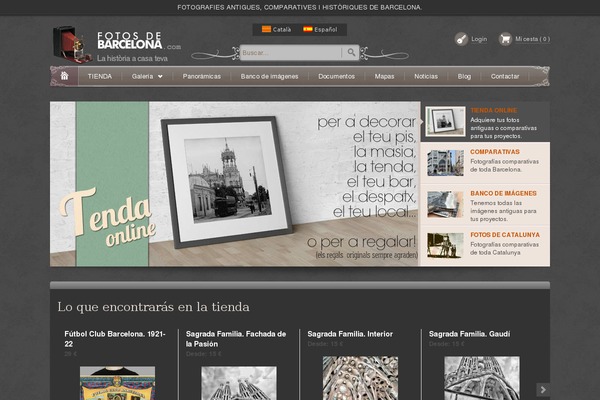Focus the Buscar search field
The width and height of the screenshot is (600, 400).
pos(291,53)
